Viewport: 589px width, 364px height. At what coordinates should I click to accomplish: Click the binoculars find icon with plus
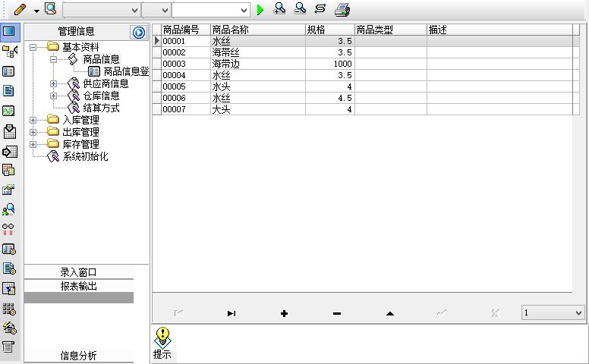coord(280,8)
